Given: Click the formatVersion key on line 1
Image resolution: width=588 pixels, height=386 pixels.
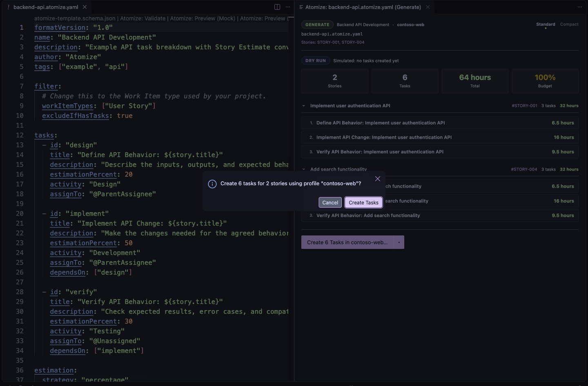Looking at the screenshot, I should (60, 27).
